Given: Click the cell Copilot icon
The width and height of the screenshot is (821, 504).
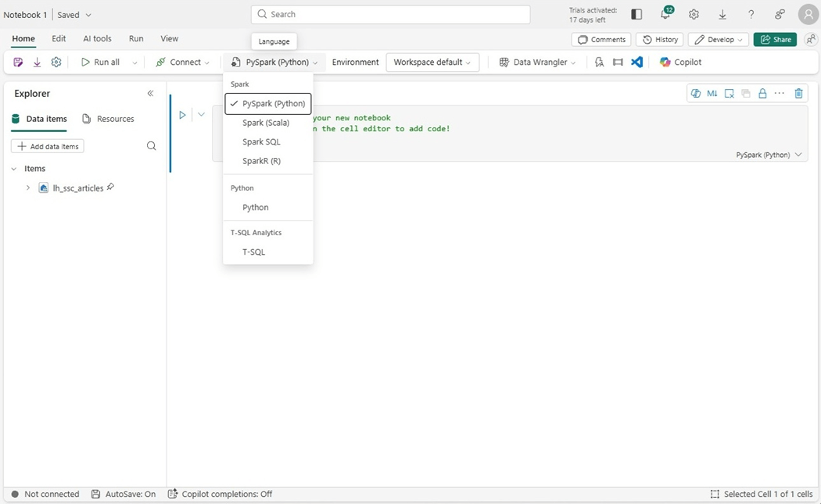Looking at the screenshot, I should point(696,94).
